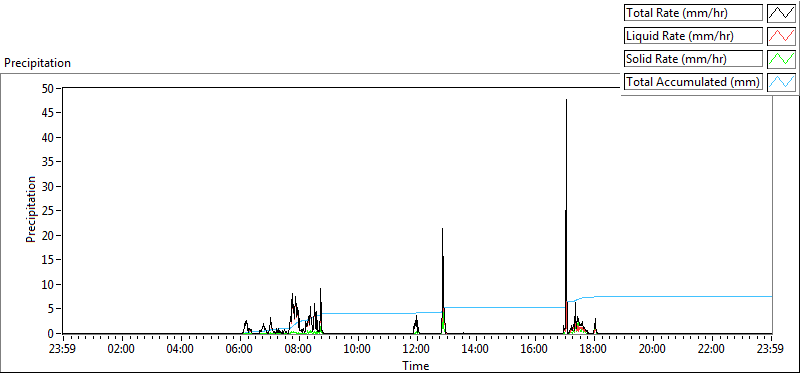
Task: Click the 25 y-axis tick label
Action: [x=48, y=211]
